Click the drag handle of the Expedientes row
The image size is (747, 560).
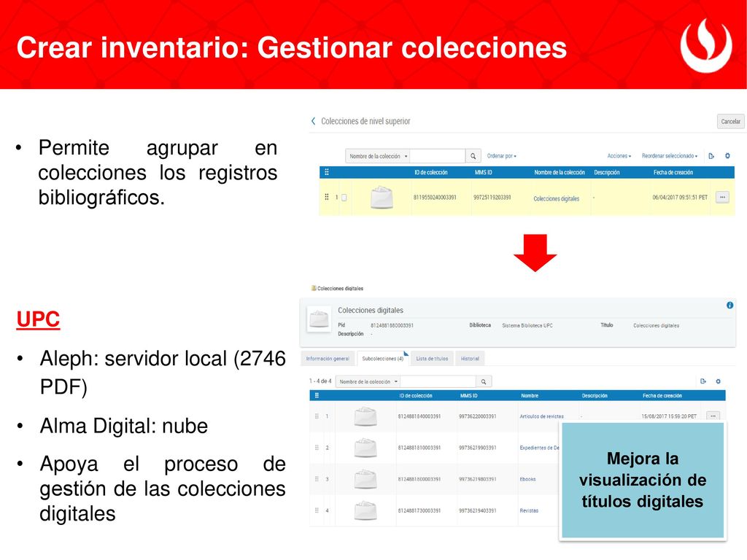[317, 448]
